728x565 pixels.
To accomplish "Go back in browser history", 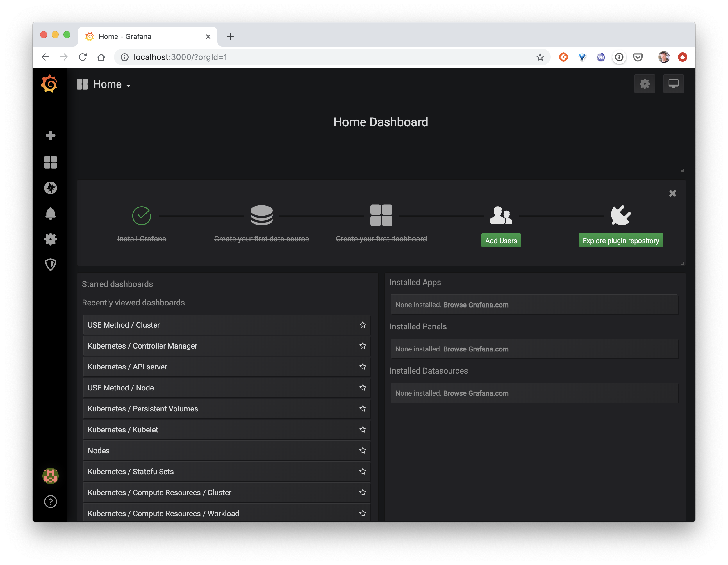I will [x=45, y=57].
